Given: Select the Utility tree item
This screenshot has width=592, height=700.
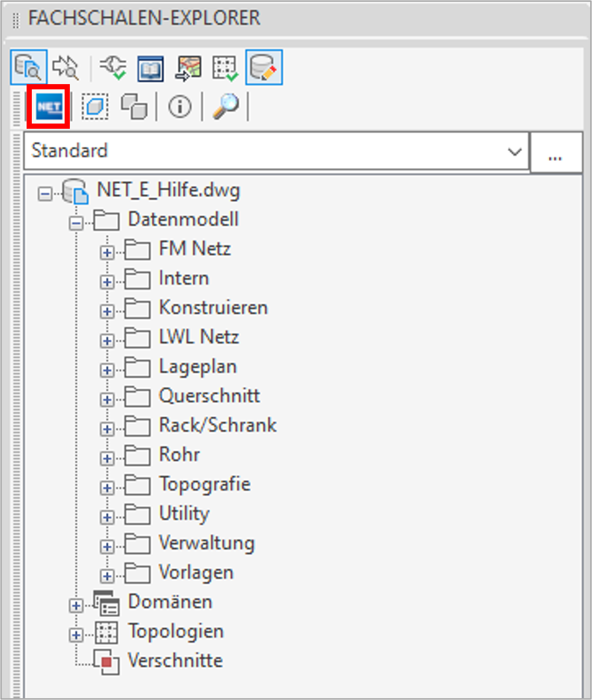Looking at the screenshot, I should click(x=184, y=514).
